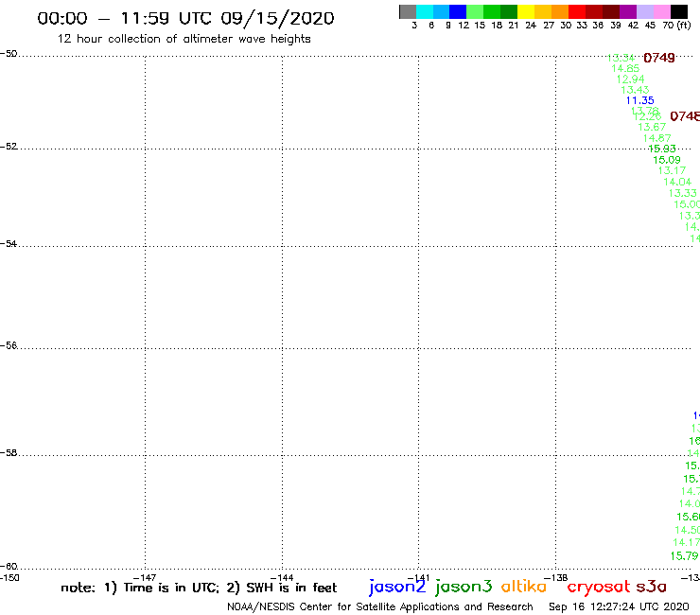The width and height of the screenshot is (700, 615).
Task: Click the Sep 16 12:27:24 UTC 2020 timestamp
Action: click(619, 606)
